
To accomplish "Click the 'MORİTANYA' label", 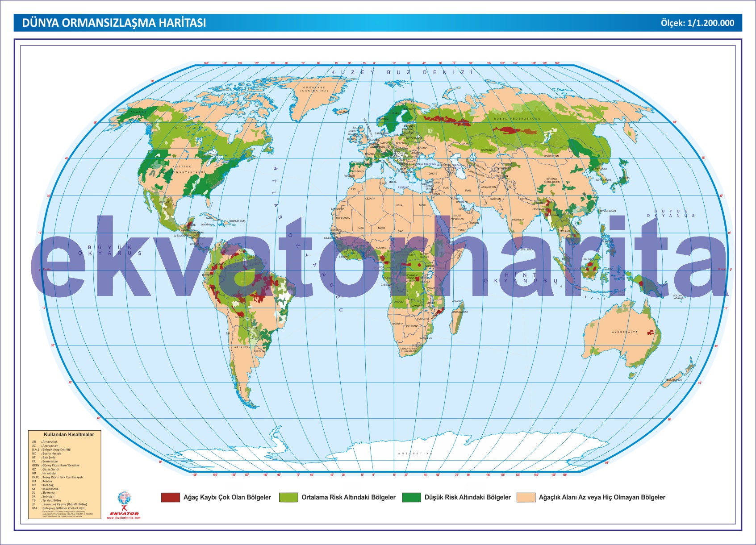I will [x=343, y=218].
